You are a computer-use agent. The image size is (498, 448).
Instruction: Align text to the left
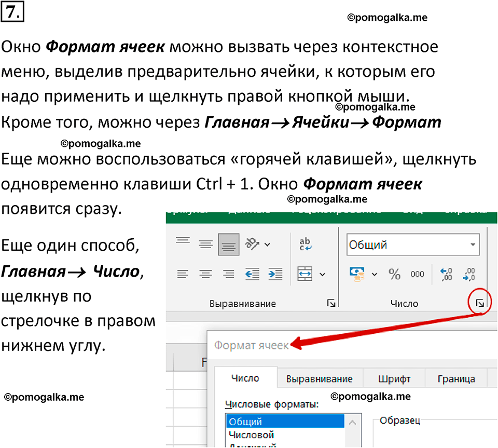(x=183, y=274)
